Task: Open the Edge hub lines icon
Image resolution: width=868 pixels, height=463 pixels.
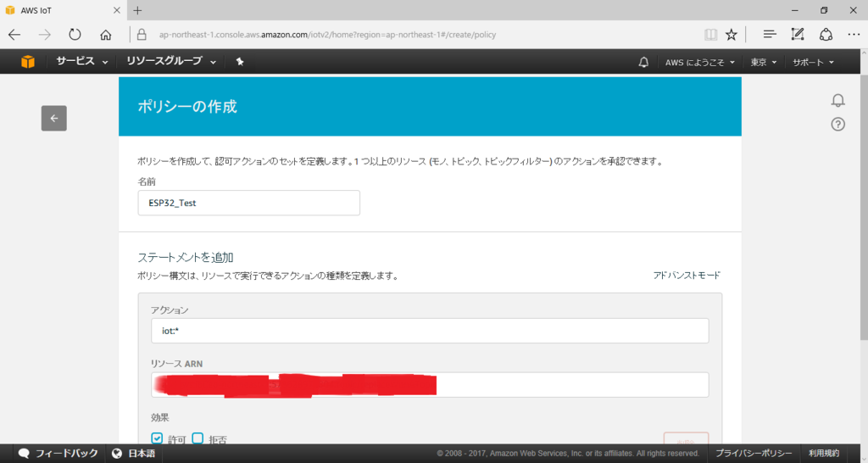Action: click(770, 34)
